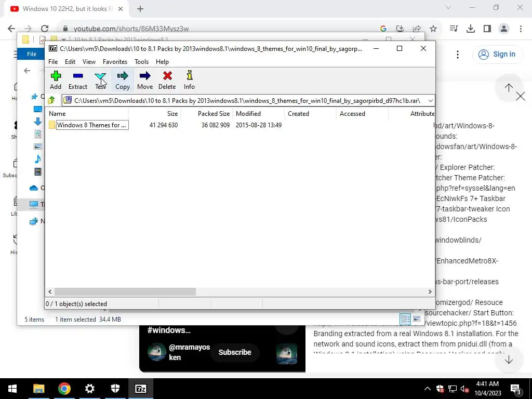Screen dimensions: 532x399
Task: Open Downloads in File Explorer sidebar
Action: pyautogui.click(x=37, y=122)
